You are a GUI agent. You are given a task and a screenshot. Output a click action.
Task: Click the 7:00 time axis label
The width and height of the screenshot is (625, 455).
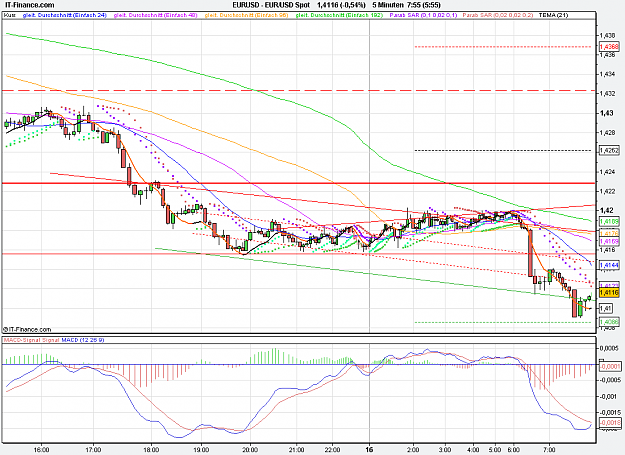pyautogui.click(x=549, y=450)
